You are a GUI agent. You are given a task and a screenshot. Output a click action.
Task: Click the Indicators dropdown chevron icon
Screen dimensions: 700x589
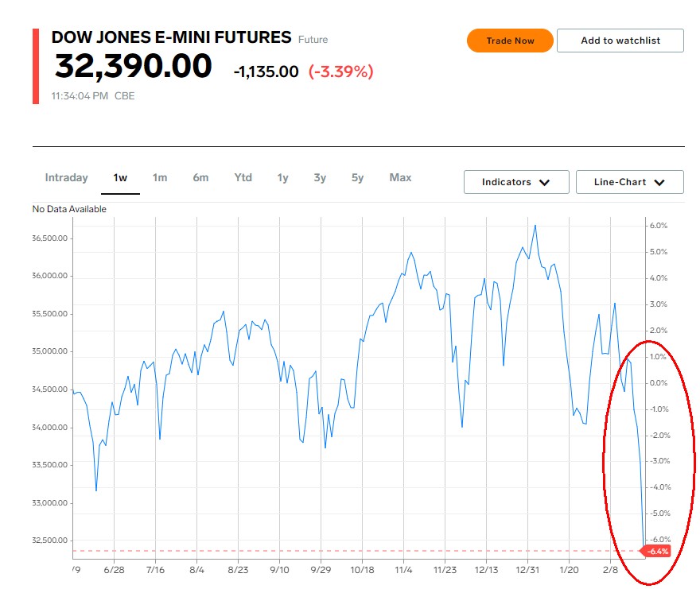pyautogui.click(x=544, y=183)
